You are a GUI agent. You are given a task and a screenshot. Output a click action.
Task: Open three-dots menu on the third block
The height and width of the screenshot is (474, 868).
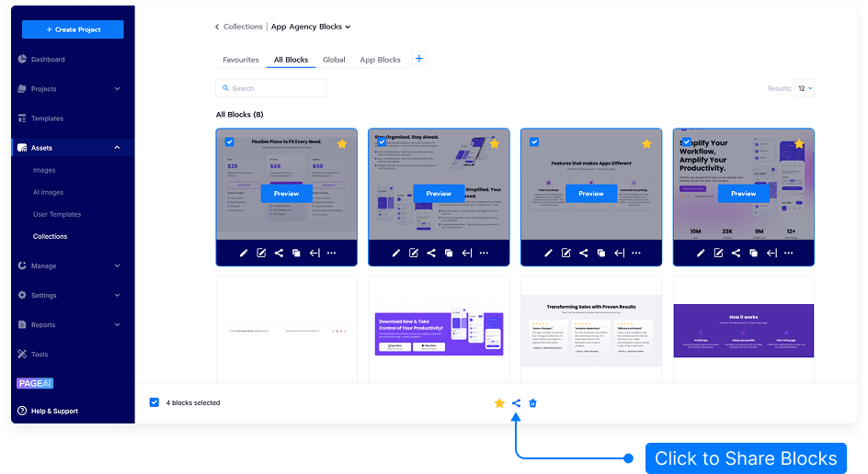click(636, 254)
